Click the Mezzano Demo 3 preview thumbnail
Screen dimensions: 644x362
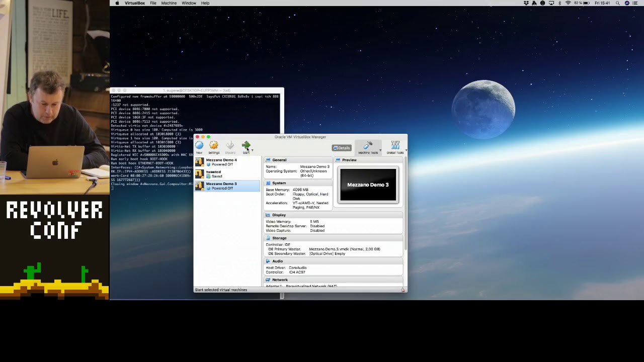pos(368,185)
